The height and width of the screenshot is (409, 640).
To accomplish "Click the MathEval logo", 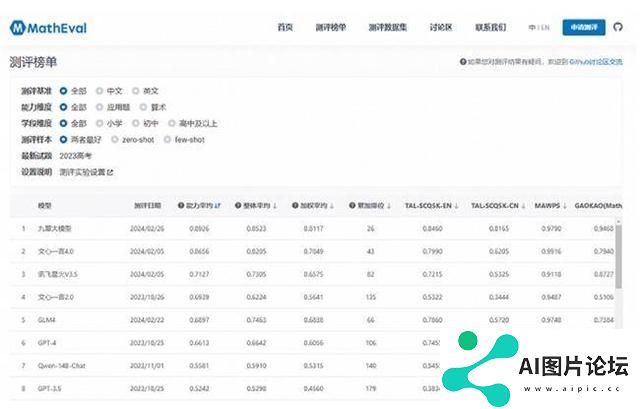I will pyautogui.click(x=48, y=28).
